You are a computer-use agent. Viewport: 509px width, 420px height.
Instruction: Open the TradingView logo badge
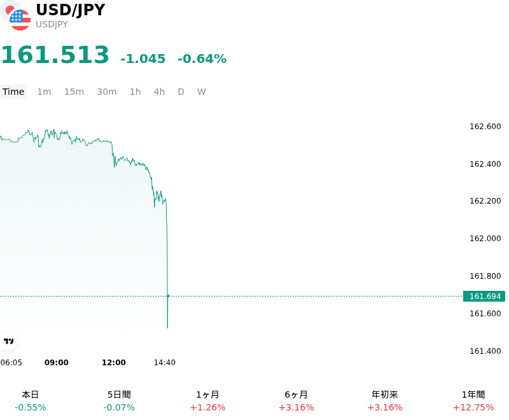click(8, 342)
